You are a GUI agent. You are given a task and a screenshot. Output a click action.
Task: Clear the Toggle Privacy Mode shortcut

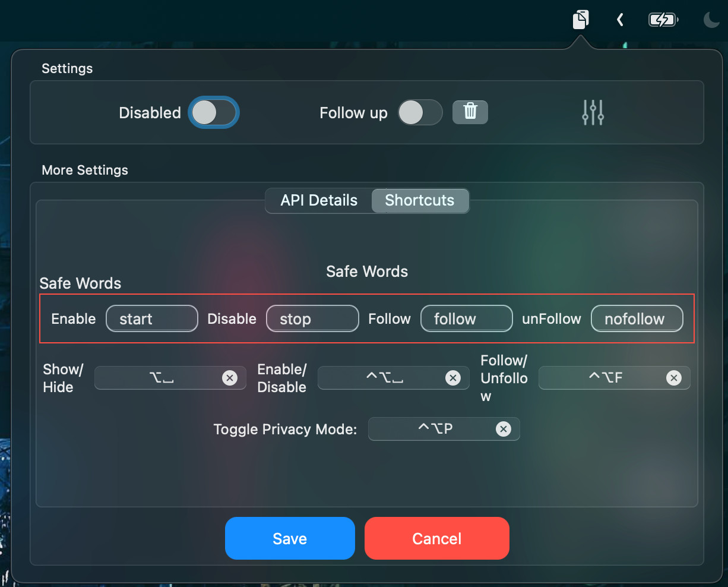tap(504, 429)
